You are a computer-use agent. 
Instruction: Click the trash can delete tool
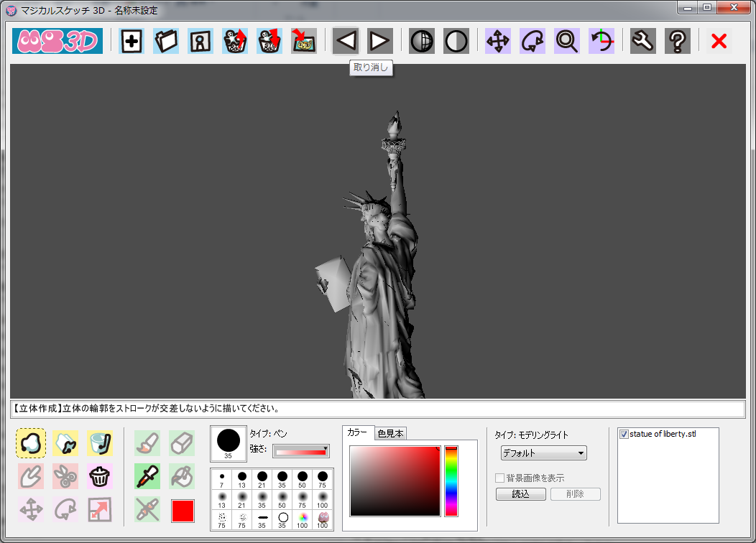coord(100,476)
